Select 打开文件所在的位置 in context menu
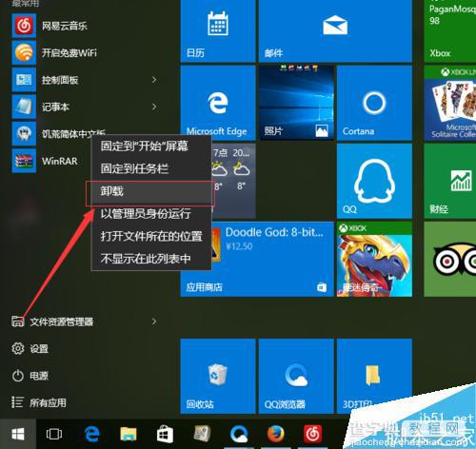Image resolution: width=476 pixels, height=449 pixels. 151,236
